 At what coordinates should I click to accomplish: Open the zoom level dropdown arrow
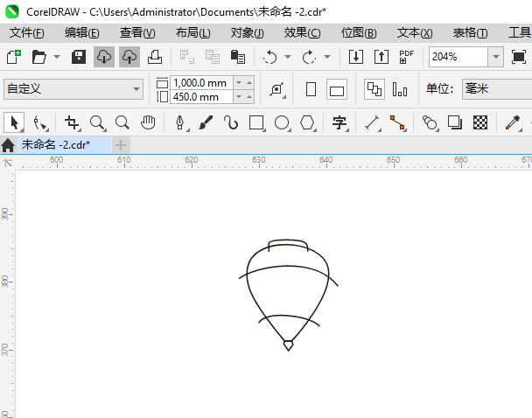pyautogui.click(x=496, y=57)
